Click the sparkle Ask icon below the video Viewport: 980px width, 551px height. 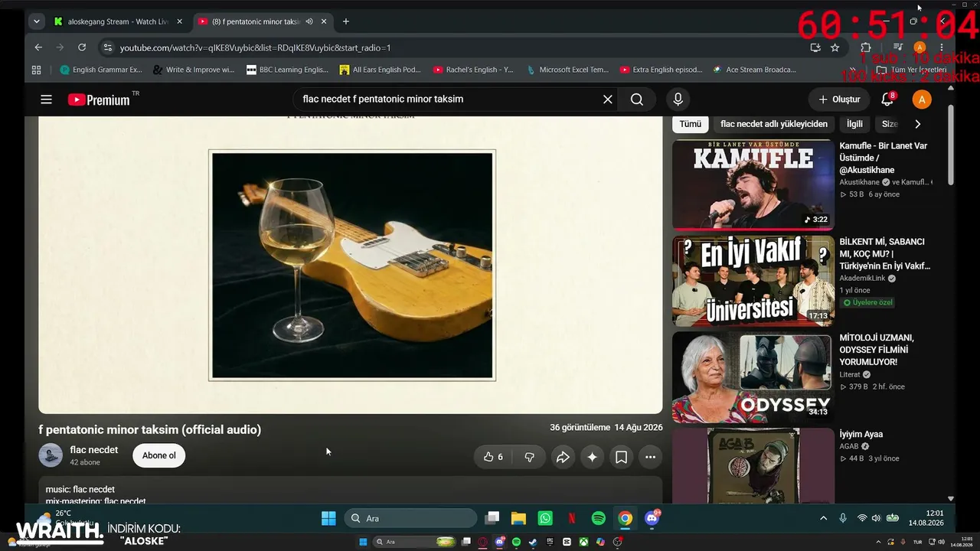(592, 457)
